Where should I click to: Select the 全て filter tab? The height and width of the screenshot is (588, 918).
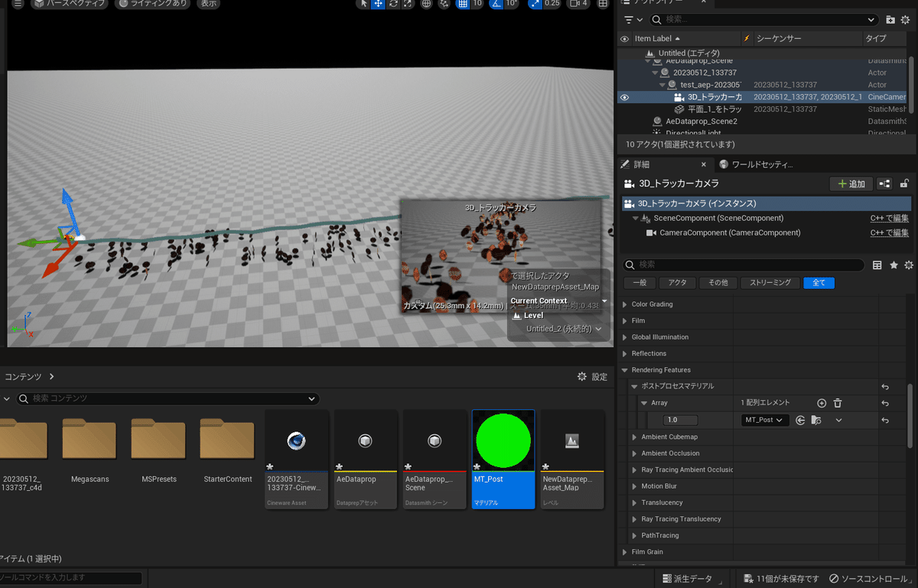[819, 283]
